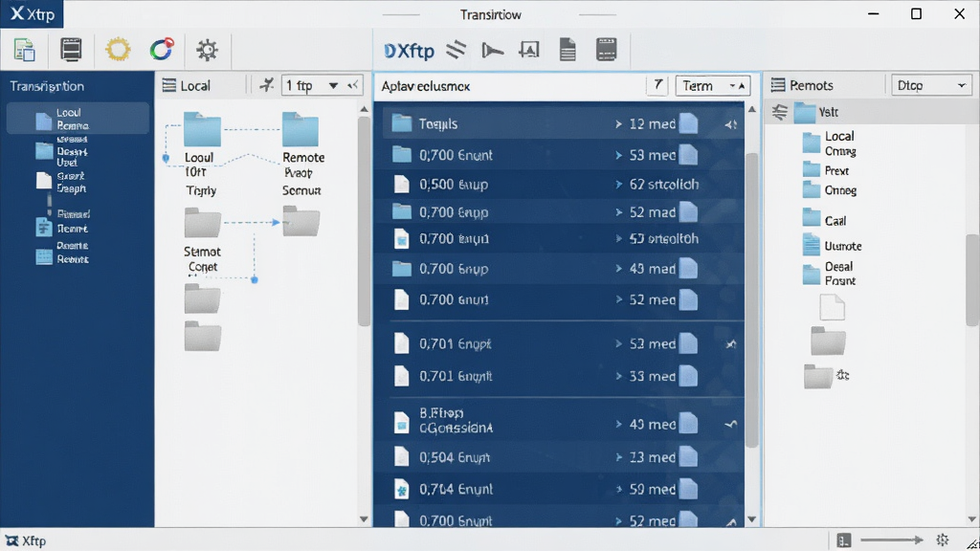Select Gsart Gaaph sidebar item
The image size is (980, 551).
[x=61, y=182]
